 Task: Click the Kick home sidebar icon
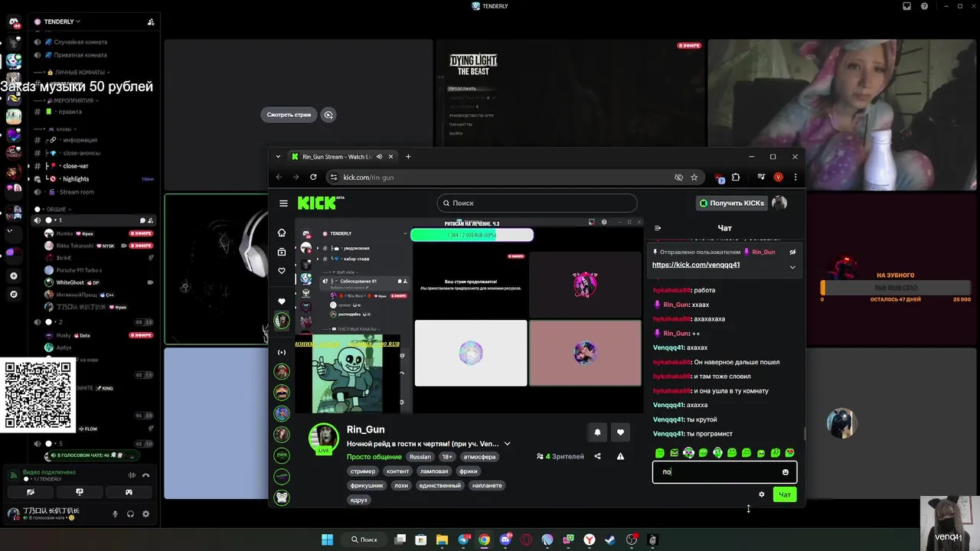tap(282, 233)
